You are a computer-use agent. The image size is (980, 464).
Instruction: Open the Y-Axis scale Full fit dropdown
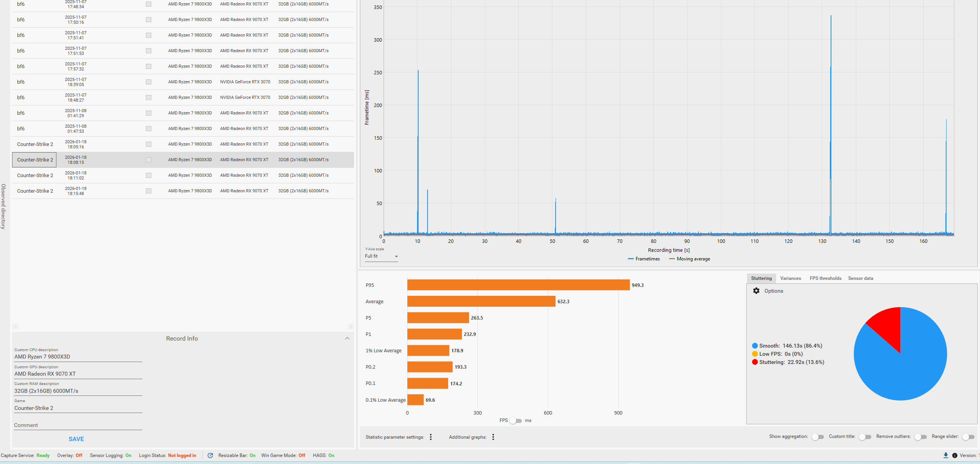(381, 256)
